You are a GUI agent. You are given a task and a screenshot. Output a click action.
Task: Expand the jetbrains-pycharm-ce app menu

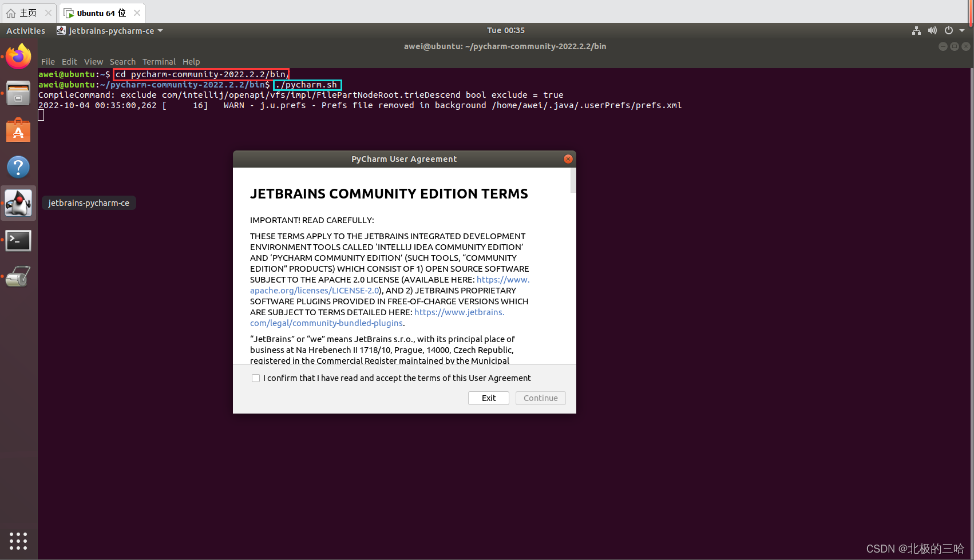coord(110,30)
